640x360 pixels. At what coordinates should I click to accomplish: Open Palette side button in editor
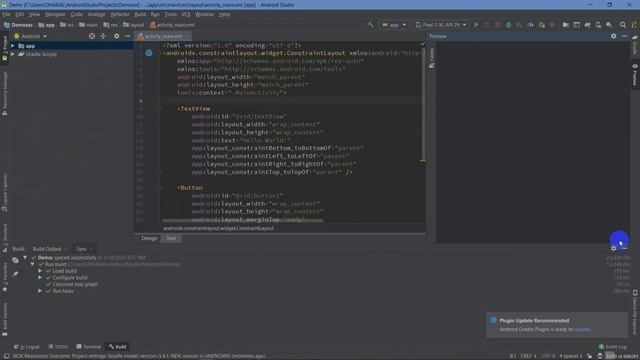432,58
